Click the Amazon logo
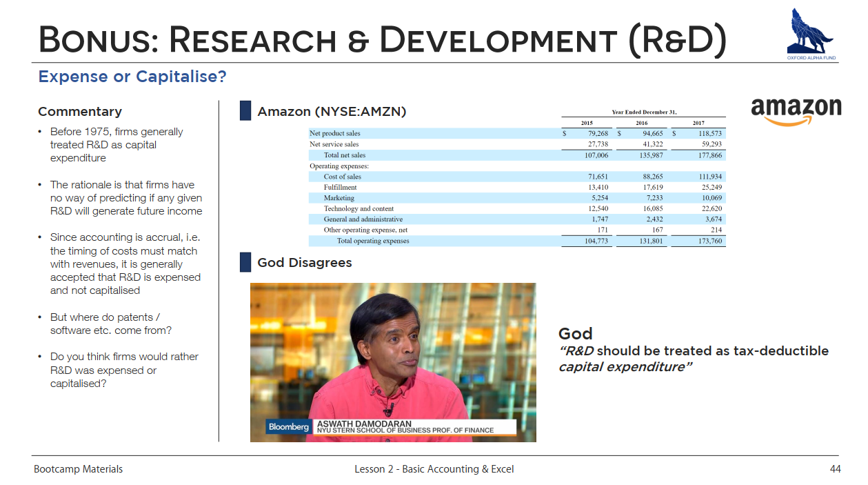 [796, 112]
